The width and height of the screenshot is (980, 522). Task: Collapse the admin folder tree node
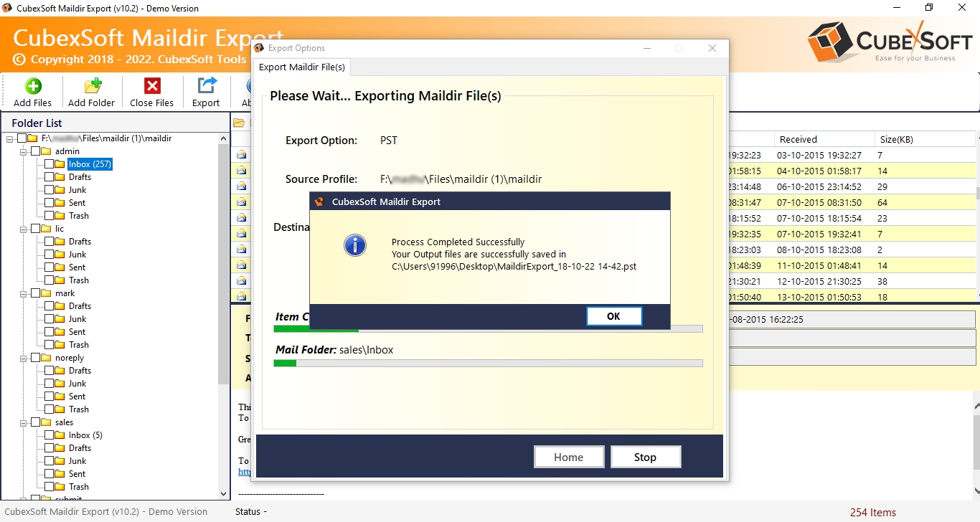click(x=24, y=151)
